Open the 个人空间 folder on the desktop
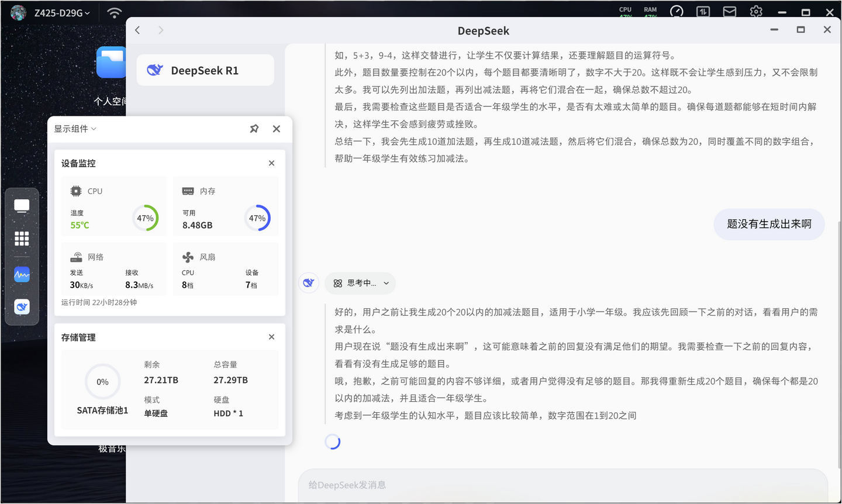The image size is (842, 504). [x=111, y=62]
